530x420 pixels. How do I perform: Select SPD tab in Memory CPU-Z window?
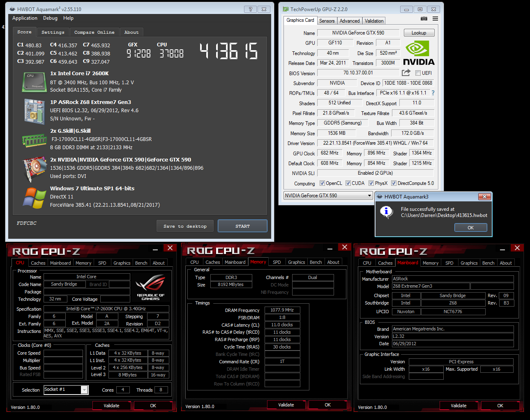(277, 262)
